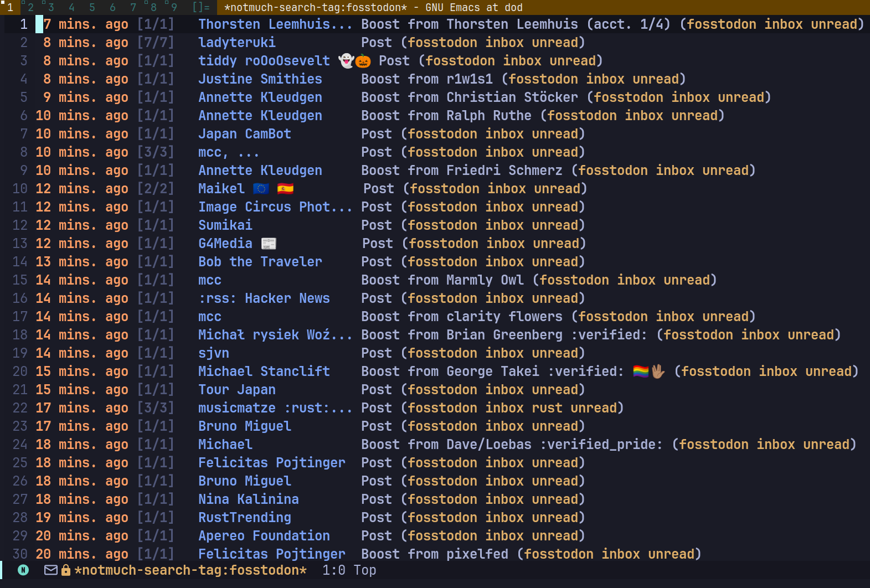Open the ladyteruki thread with 7 messages
870x588 pixels.
click(237, 43)
